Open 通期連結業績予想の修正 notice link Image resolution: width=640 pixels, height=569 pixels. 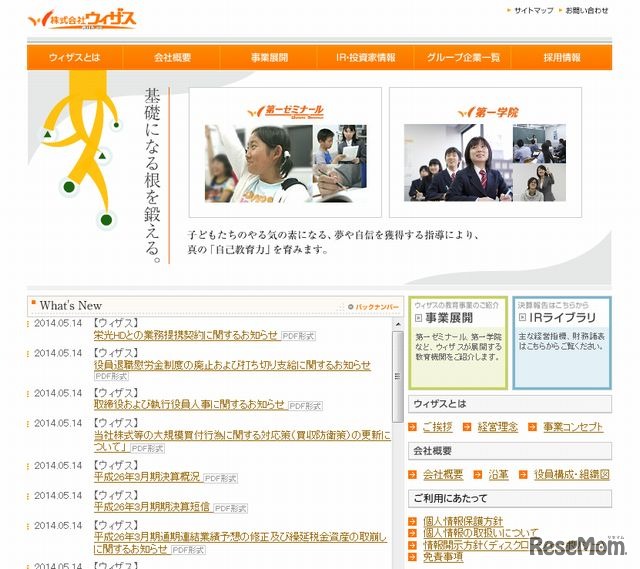point(240,537)
